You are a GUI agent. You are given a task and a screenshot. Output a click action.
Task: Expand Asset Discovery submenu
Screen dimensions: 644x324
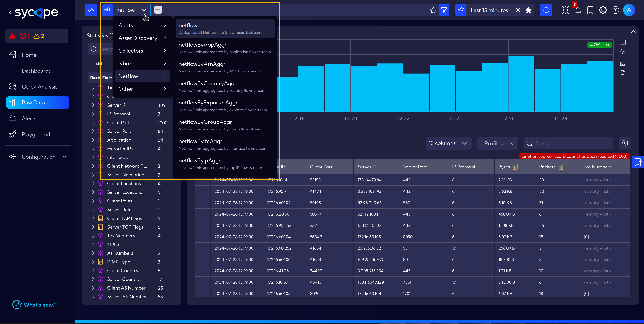coord(142,38)
